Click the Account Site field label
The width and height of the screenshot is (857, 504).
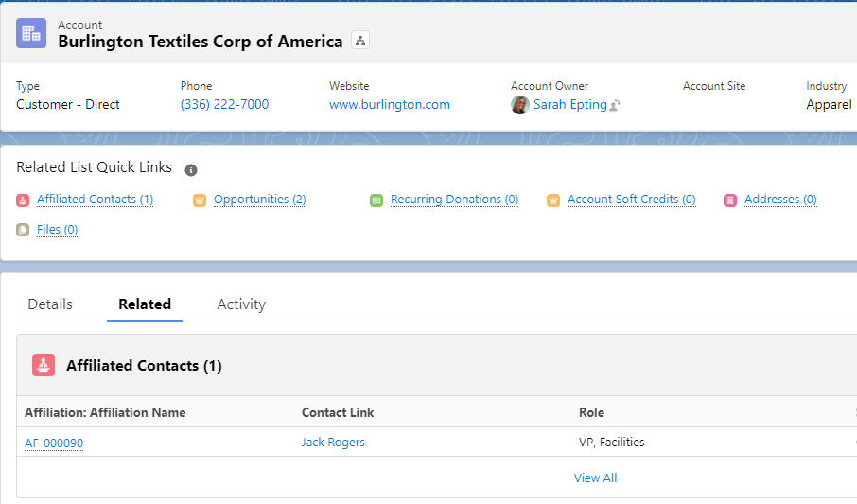pyautogui.click(x=714, y=86)
